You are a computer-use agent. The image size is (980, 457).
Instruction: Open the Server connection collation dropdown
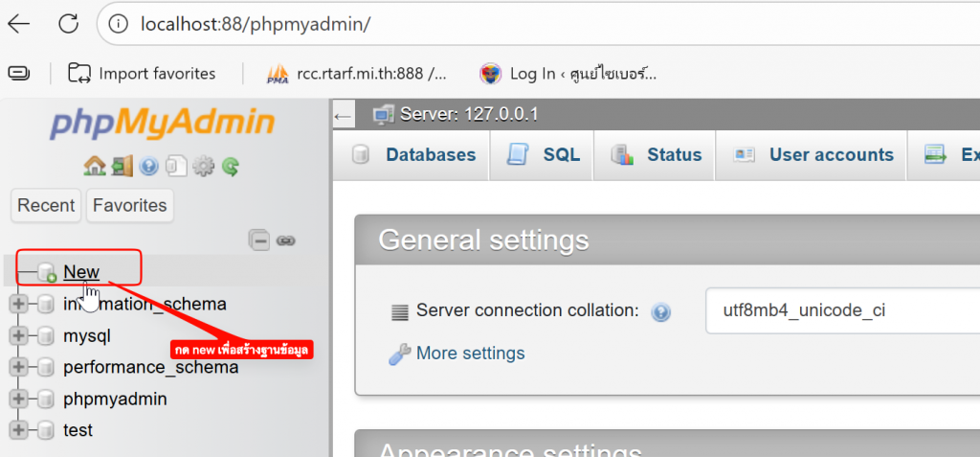click(x=842, y=310)
